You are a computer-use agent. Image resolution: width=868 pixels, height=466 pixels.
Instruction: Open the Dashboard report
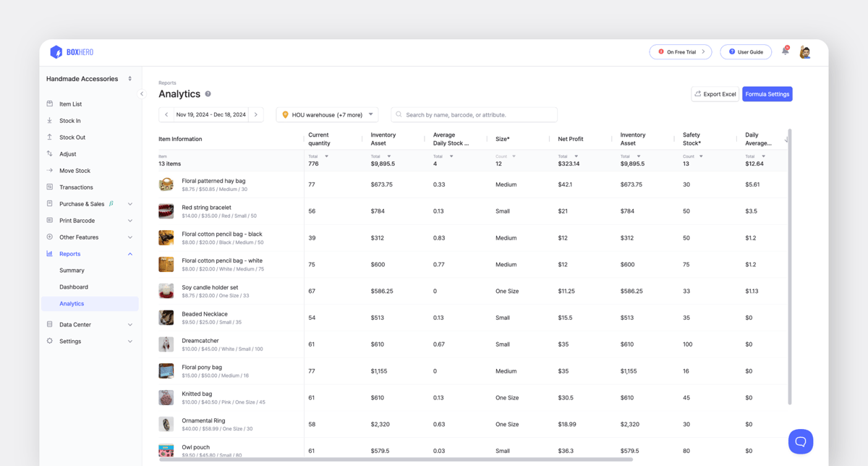point(75,287)
